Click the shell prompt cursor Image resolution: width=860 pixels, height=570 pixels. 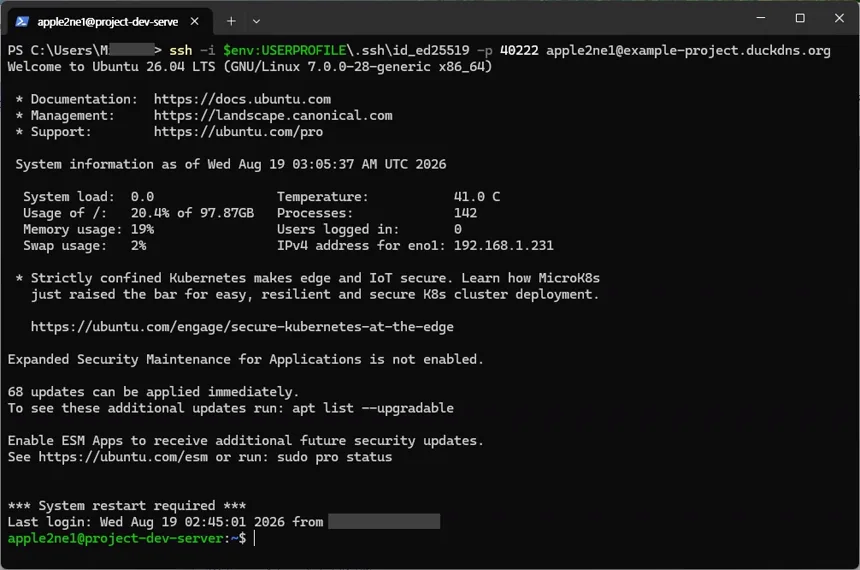(x=254, y=538)
